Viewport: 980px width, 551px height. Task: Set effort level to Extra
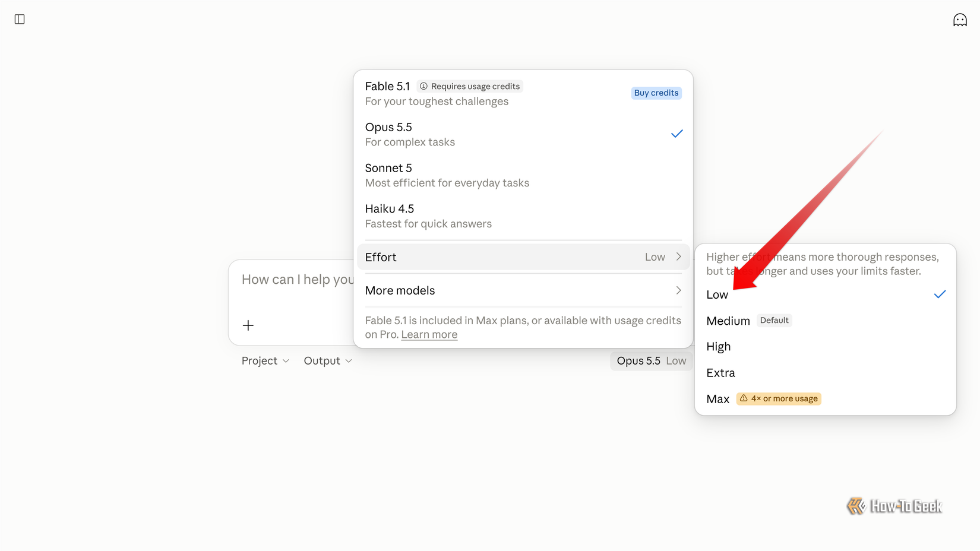pos(825,373)
